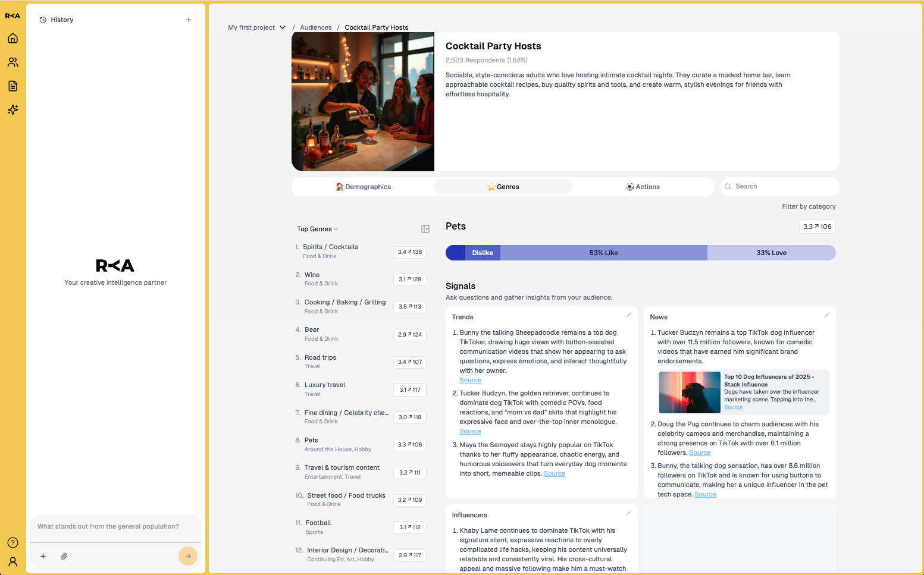Viewport: 924px width, 575px height.
Task: Click the 3.4 ↗ 107 score badge
Action: click(410, 362)
